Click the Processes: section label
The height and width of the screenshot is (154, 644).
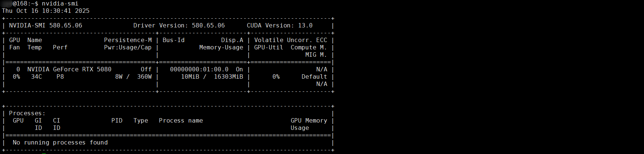pyautogui.click(x=27, y=113)
